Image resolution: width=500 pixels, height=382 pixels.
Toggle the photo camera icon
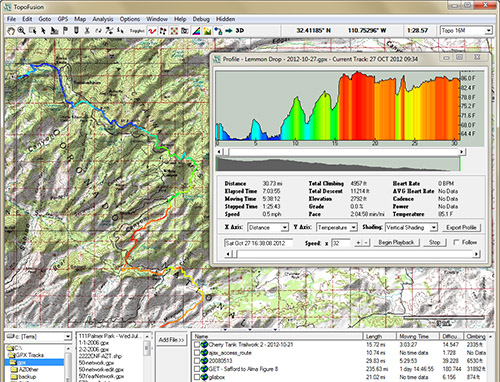185,31
